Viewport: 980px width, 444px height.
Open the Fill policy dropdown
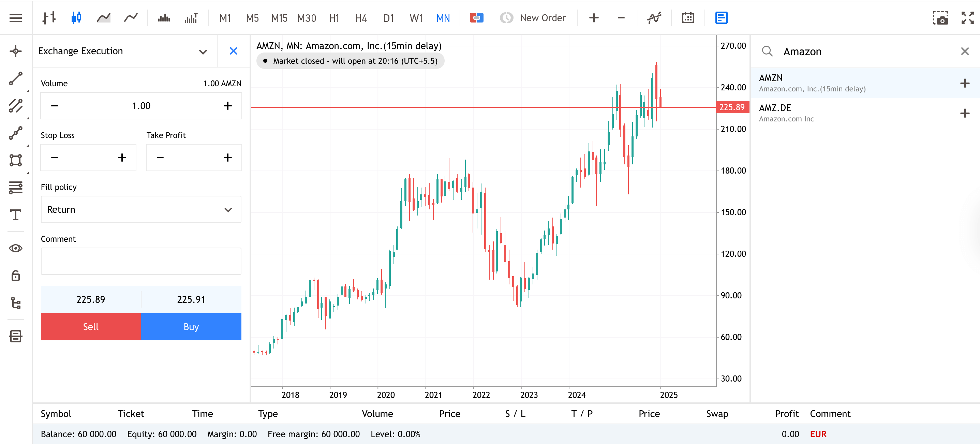coord(141,209)
